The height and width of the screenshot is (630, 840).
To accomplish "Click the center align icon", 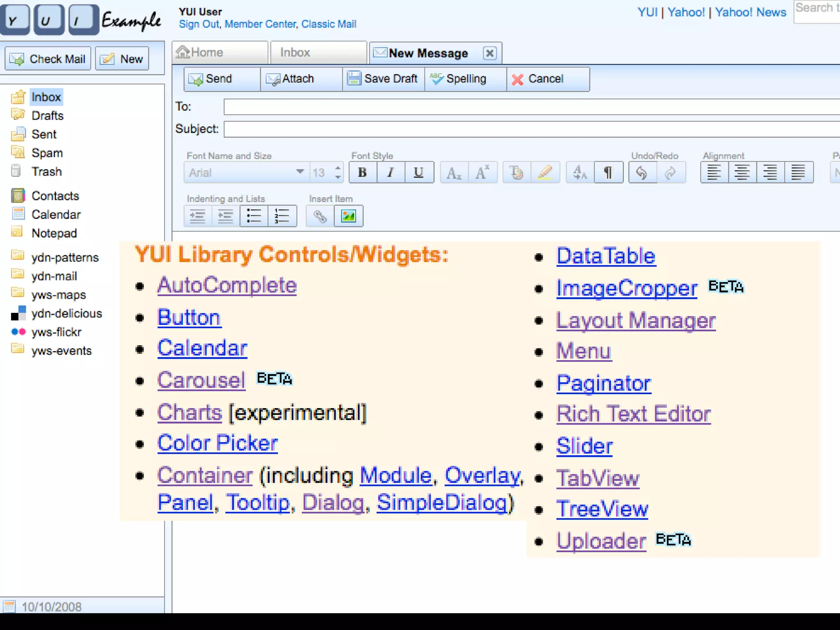I will 742,172.
